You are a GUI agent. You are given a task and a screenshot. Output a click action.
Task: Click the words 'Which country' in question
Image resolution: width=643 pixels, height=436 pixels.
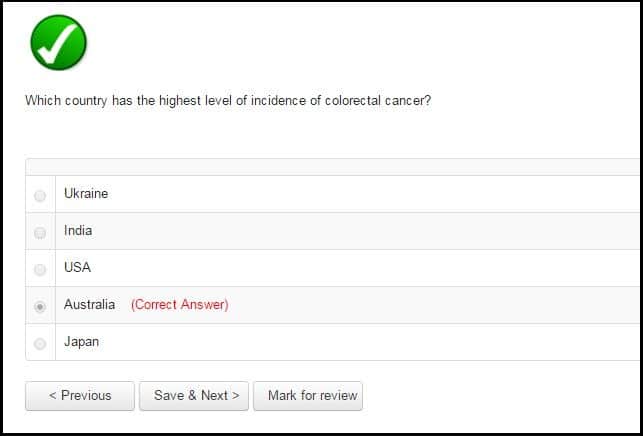pos(66,100)
